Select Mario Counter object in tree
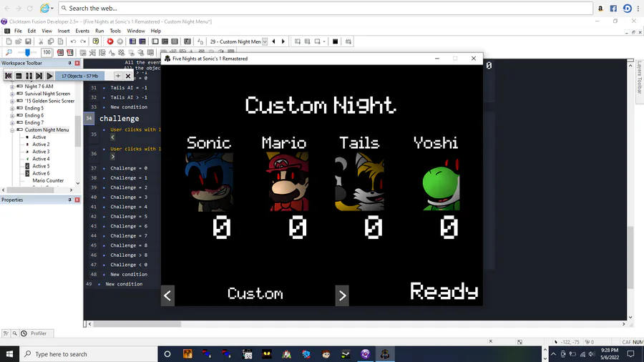The height and width of the screenshot is (362, 644). [48, 180]
